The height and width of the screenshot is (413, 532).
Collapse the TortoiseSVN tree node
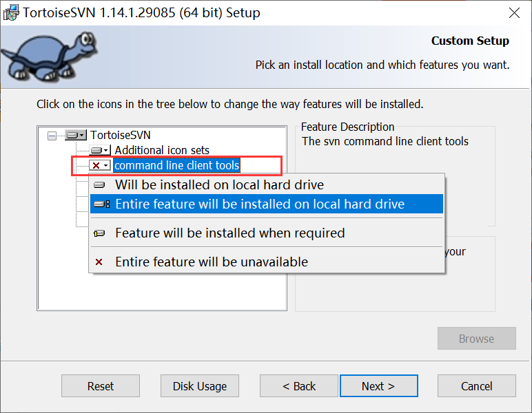(52, 136)
